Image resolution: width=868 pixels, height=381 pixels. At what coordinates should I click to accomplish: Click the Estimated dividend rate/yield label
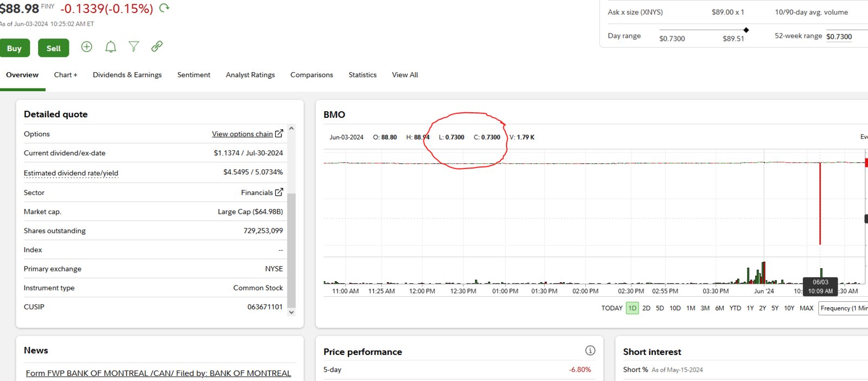tap(71, 173)
